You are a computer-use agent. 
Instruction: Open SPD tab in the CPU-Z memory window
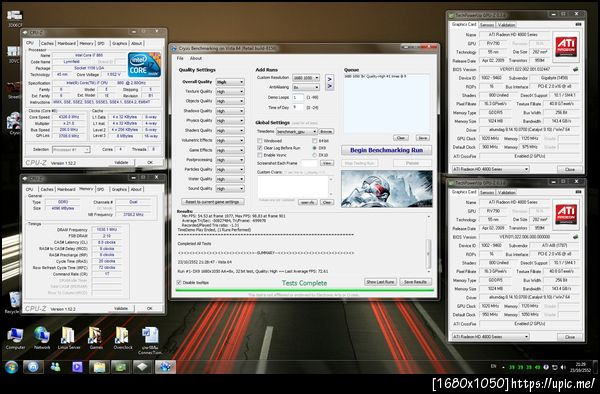[101, 189]
